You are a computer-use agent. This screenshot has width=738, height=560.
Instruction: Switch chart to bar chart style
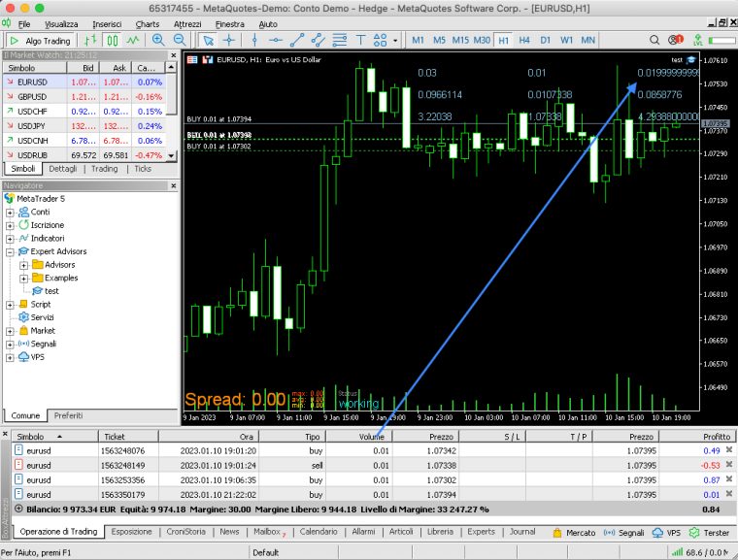pos(90,41)
